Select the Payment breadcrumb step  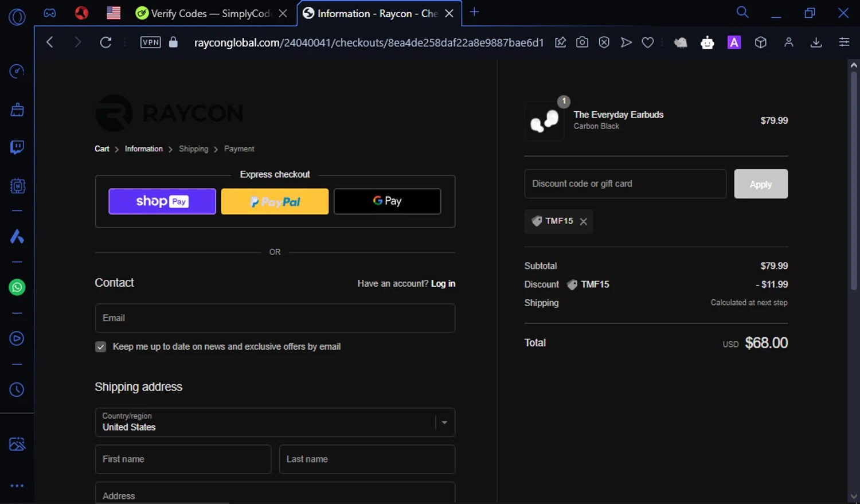tap(239, 149)
